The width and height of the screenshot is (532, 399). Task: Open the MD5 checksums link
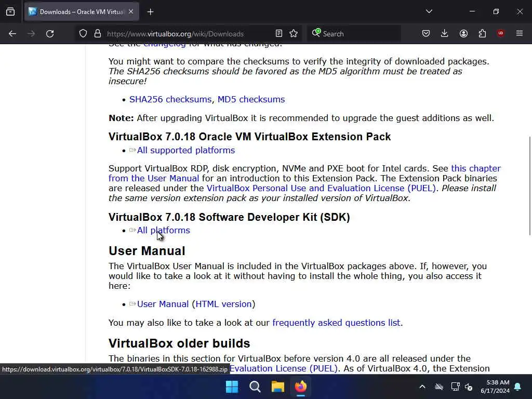point(251,99)
